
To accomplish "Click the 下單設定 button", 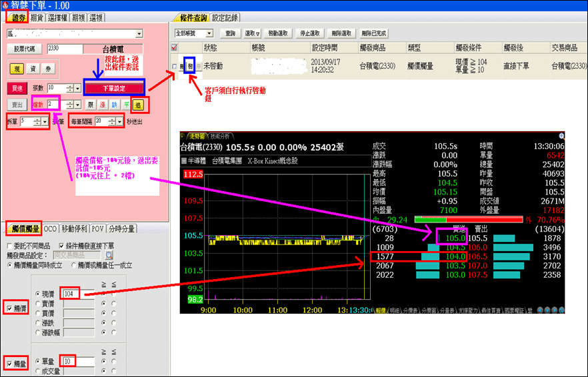I will (114, 89).
